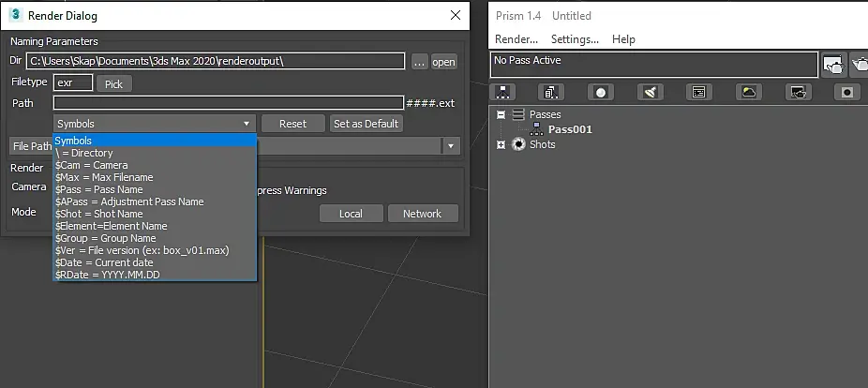Click the Set as Default button

click(366, 124)
